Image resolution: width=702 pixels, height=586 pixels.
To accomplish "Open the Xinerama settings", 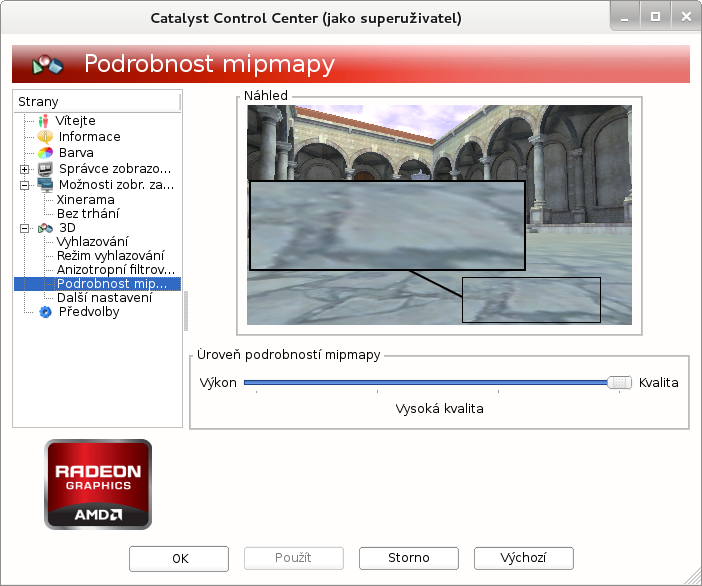I will [x=86, y=200].
